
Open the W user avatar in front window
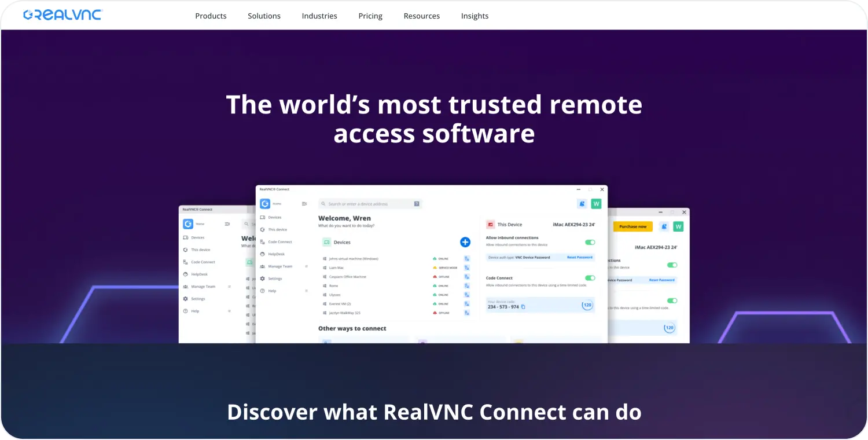pos(596,204)
